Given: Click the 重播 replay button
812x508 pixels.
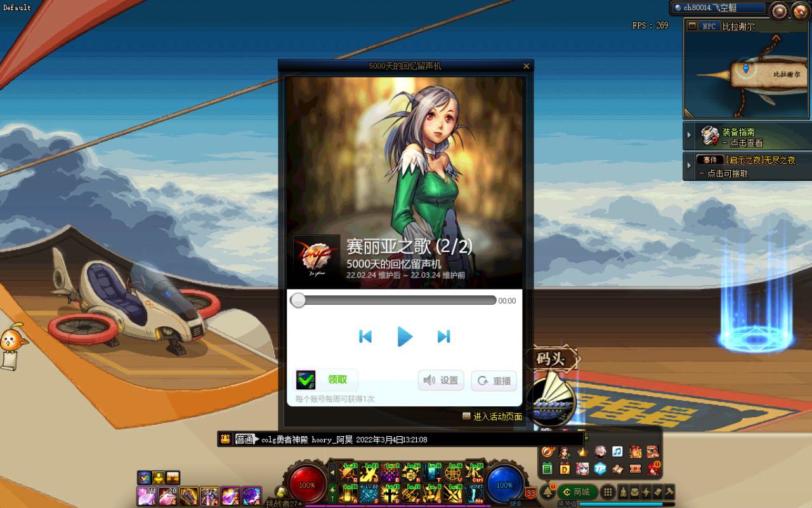Looking at the screenshot, I should pyautogui.click(x=494, y=380).
